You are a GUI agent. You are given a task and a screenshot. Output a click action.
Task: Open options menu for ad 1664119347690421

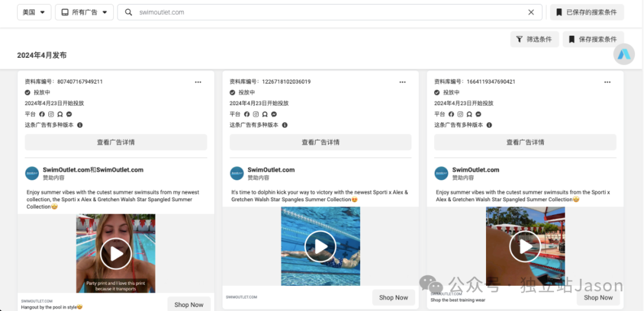coord(607,82)
